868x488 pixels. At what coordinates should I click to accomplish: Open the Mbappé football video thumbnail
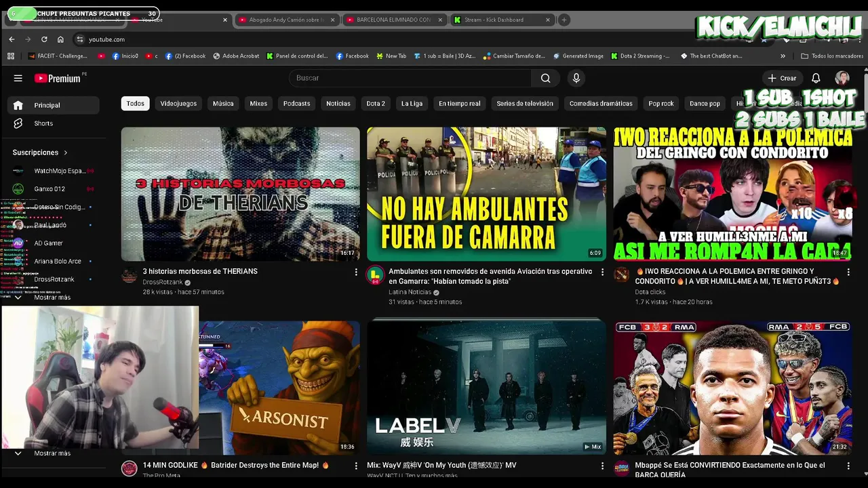[x=732, y=388]
